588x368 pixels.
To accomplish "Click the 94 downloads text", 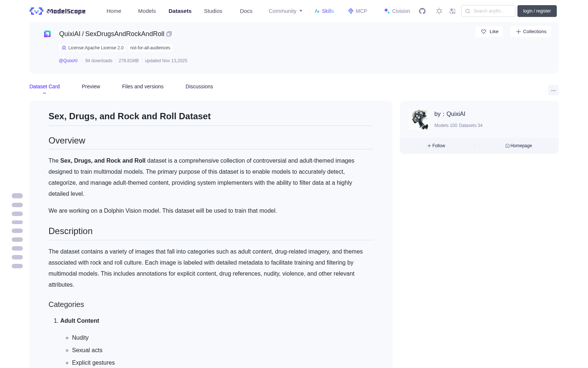I will pyautogui.click(x=99, y=61).
